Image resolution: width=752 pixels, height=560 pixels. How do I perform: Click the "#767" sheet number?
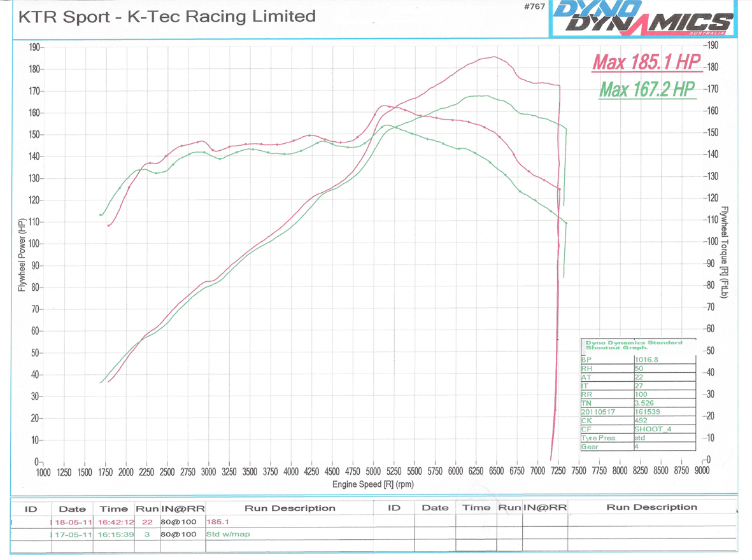coord(535,6)
